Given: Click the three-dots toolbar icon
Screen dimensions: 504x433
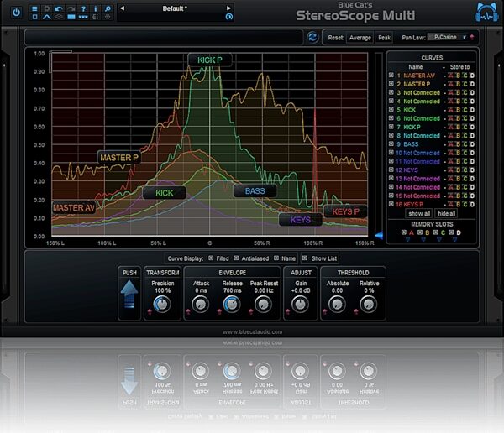Looking at the screenshot, I should tap(83, 17).
